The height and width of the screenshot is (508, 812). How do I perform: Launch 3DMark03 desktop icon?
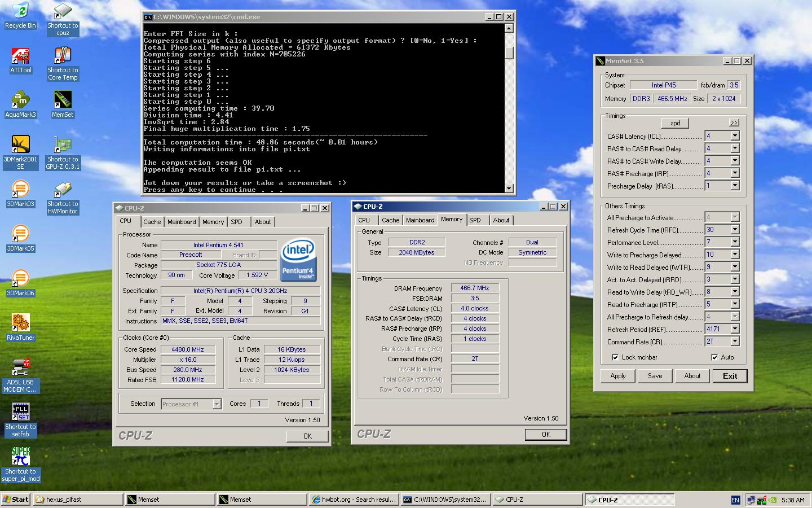tap(20, 194)
